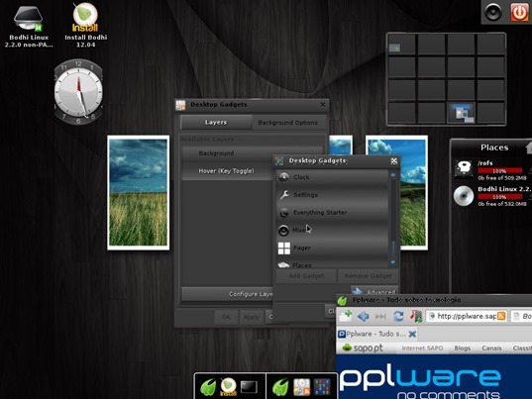Click the Add Gadget button
The height and width of the screenshot is (399, 532).
pos(306,276)
